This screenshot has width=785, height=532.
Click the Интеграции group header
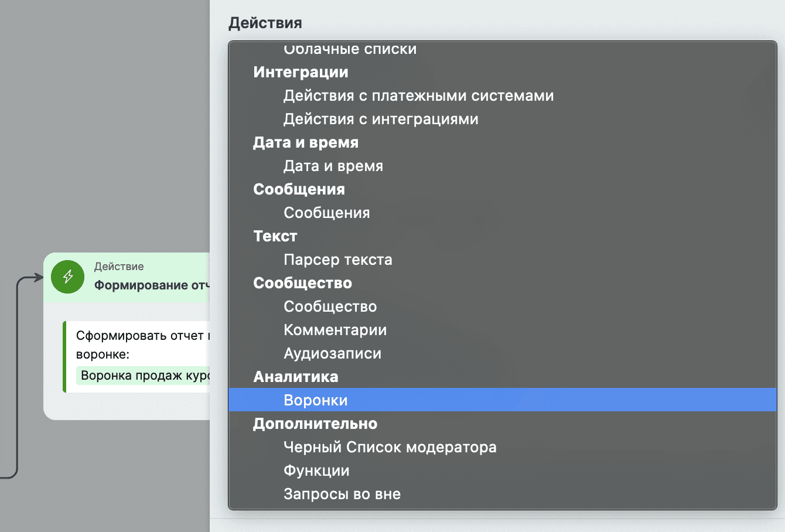(301, 72)
